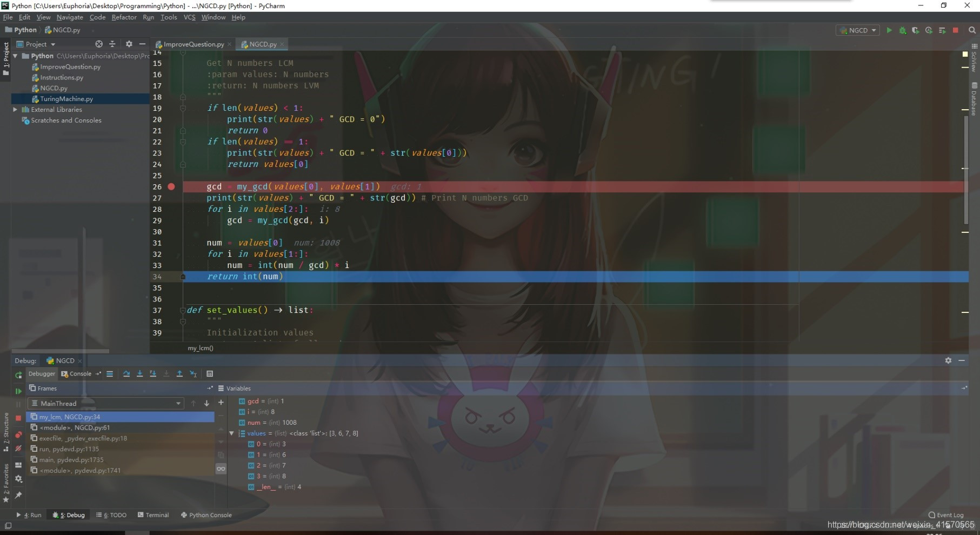The image size is (980, 535).
Task: Rerun NGCD in debug panel
Action: pyautogui.click(x=18, y=375)
